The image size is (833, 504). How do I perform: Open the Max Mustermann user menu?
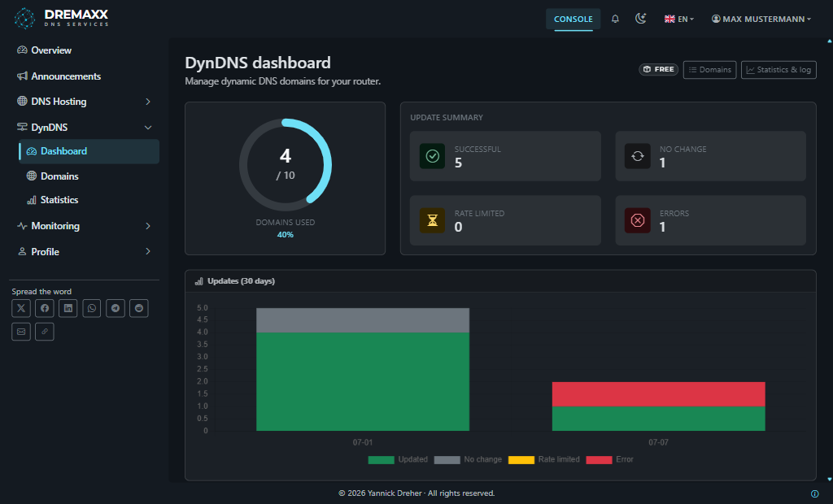(x=761, y=20)
